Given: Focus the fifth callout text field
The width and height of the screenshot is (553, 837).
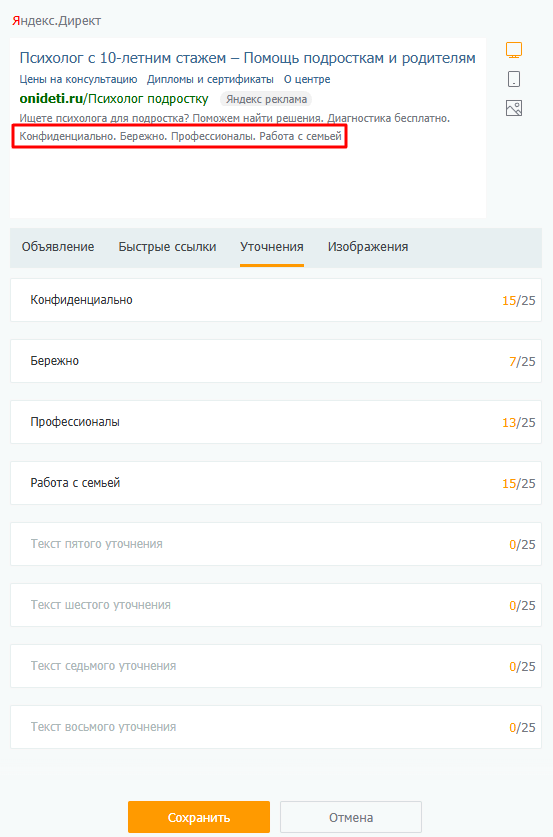Looking at the screenshot, I should (x=276, y=544).
